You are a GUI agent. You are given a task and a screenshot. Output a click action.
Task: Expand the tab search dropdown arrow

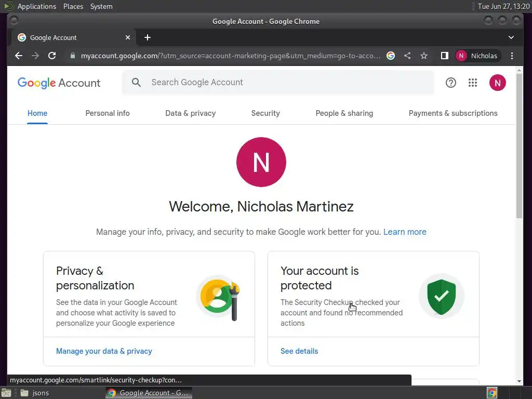pos(511,37)
